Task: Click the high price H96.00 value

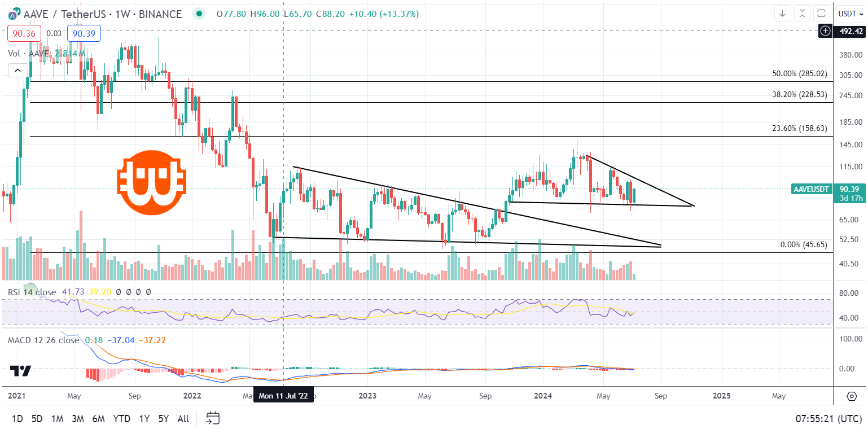Action: [265, 14]
